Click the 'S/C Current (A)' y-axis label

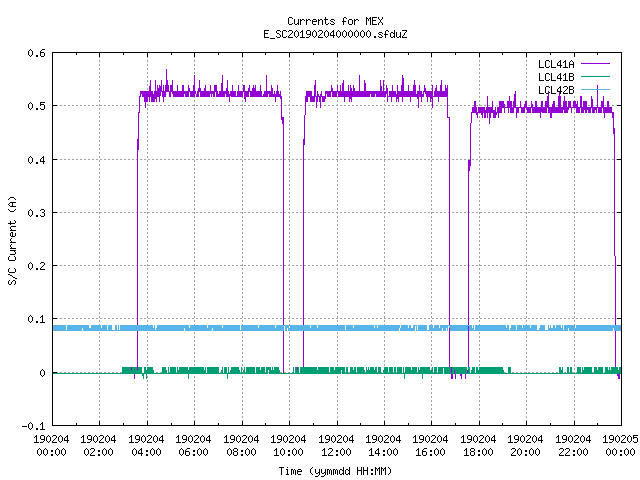[x=12, y=241]
